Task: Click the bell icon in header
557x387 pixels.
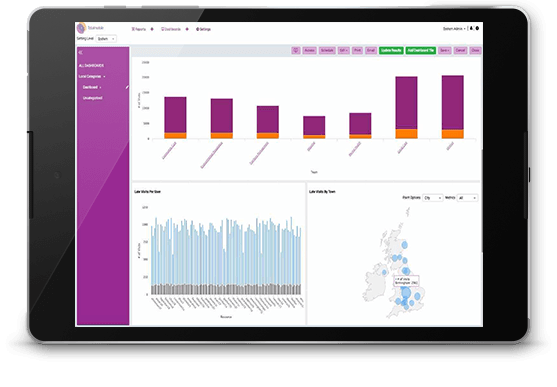Action: [x=472, y=28]
